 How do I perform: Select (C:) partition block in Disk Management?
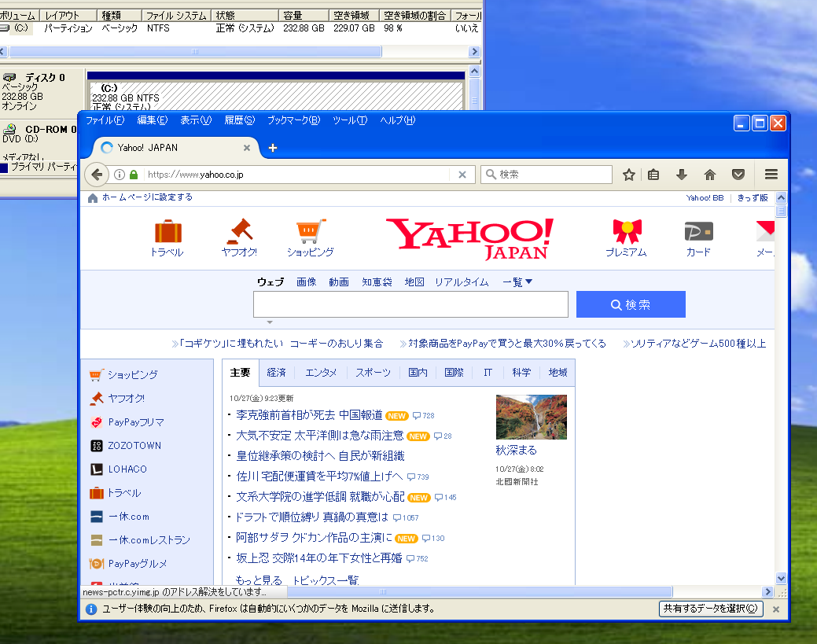(276, 96)
